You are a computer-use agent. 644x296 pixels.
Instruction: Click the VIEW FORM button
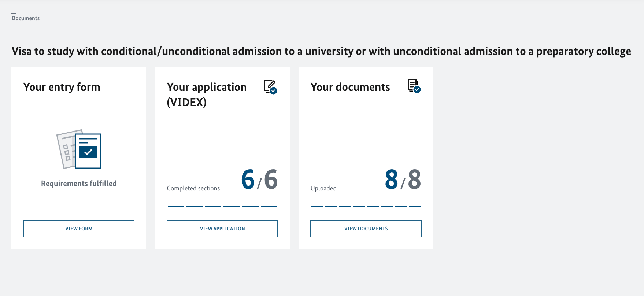79,229
